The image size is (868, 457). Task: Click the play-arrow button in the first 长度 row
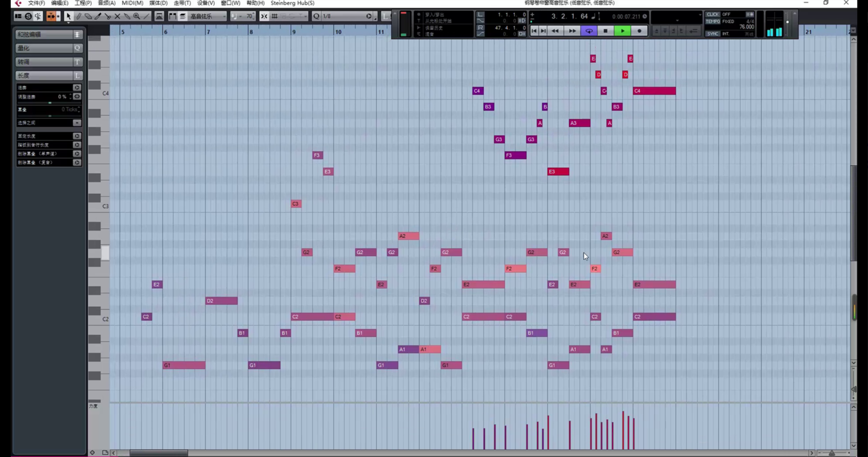pyautogui.click(x=77, y=88)
